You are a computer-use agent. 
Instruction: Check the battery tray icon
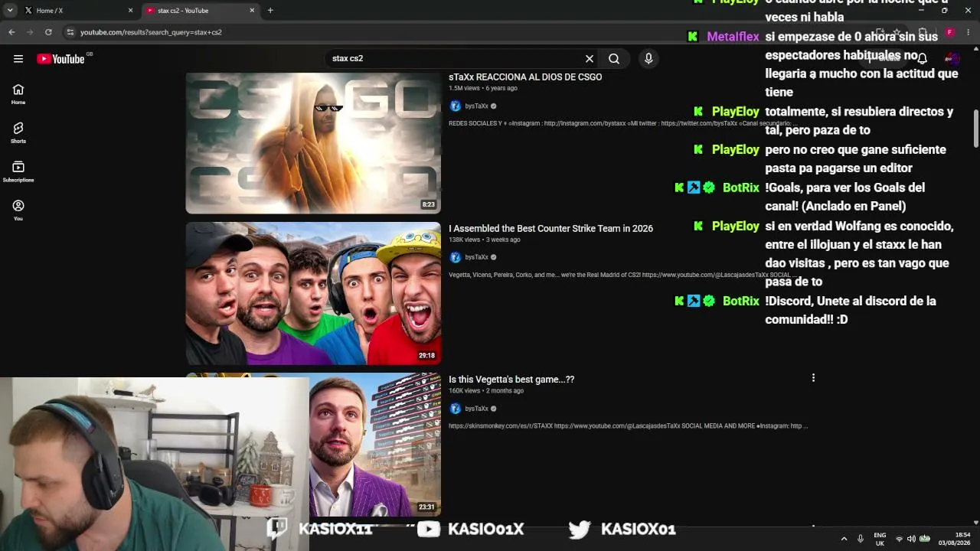tap(924, 539)
